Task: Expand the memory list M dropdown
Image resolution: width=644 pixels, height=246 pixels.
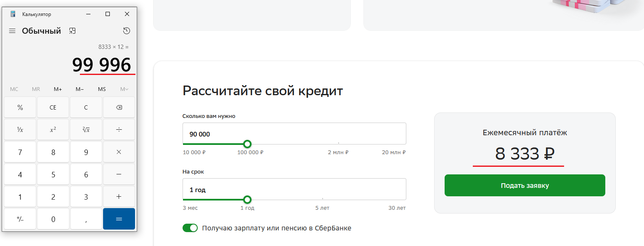Action: coord(124,89)
